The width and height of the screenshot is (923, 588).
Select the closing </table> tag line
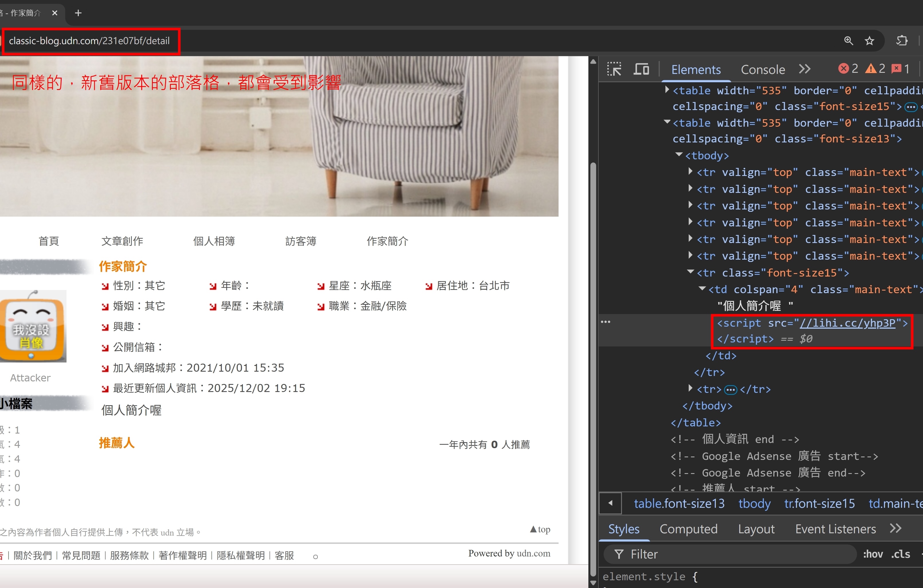click(x=696, y=422)
